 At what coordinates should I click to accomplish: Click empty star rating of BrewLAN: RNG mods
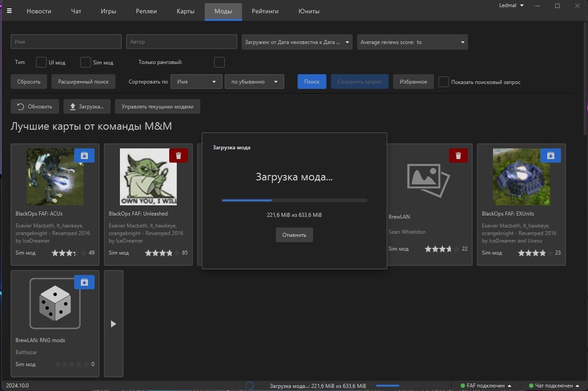(x=72, y=364)
